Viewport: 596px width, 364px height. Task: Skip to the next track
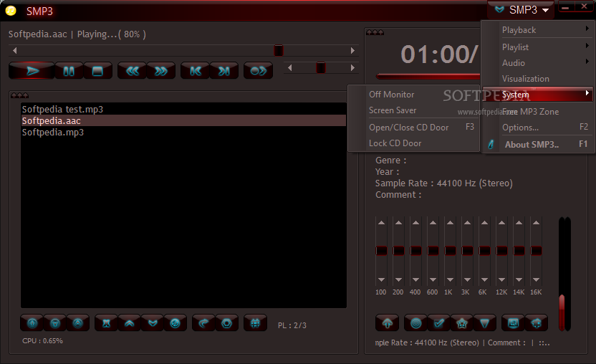click(x=224, y=71)
